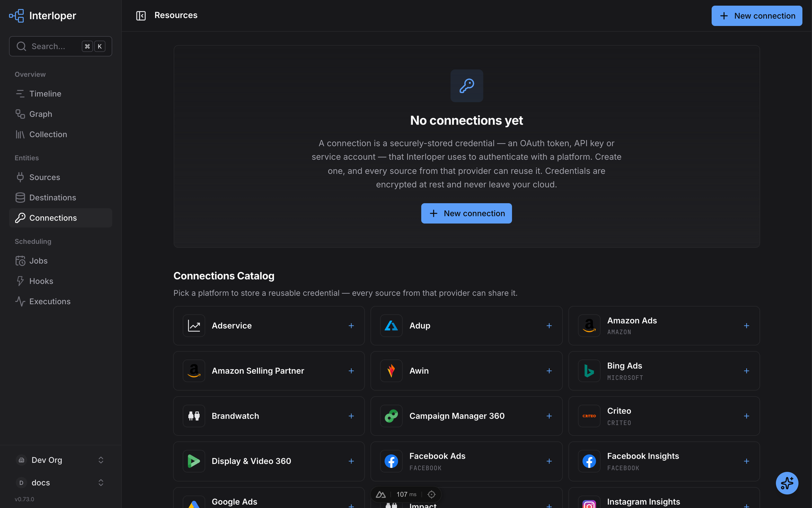
Task: Click the Resources page title
Action: [x=176, y=15]
